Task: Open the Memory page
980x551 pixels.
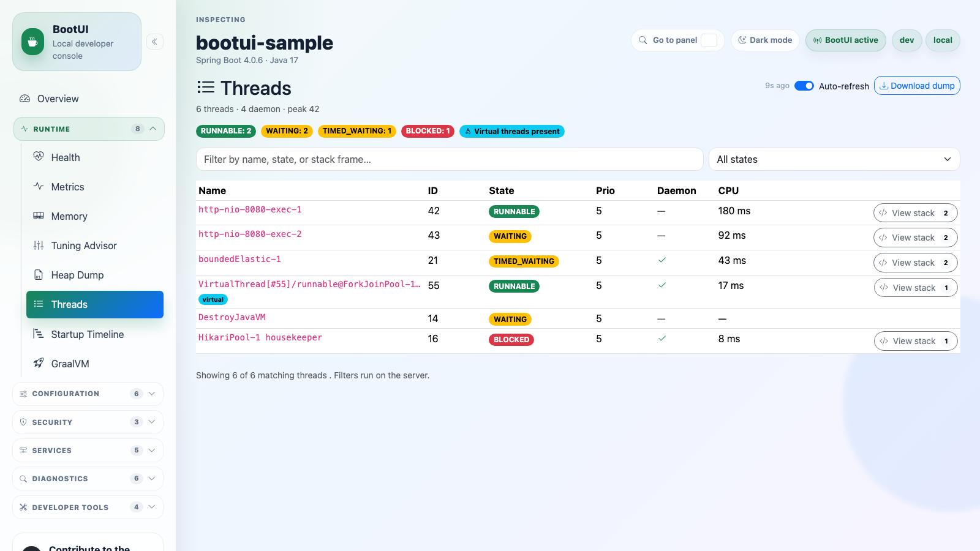Action: 95,216
